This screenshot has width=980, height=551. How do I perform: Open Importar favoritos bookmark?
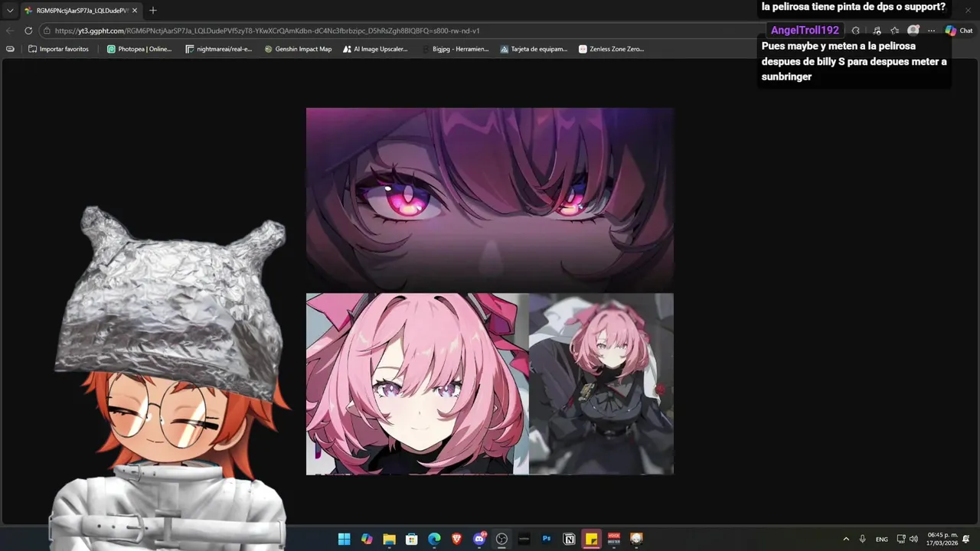[59, 49]
